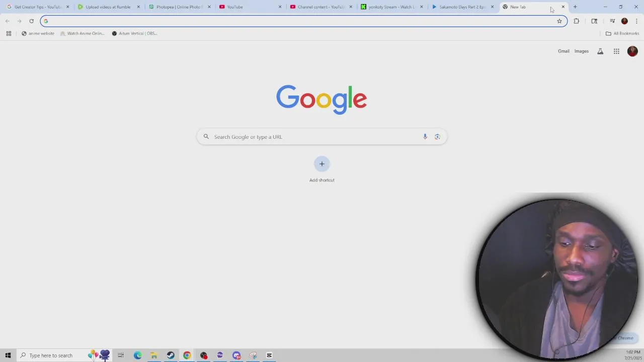Image resolution: width=644 pixels, height=362 pixels.
Task: Open CapCut from the taskbar
Action: (x=269, y=355)
